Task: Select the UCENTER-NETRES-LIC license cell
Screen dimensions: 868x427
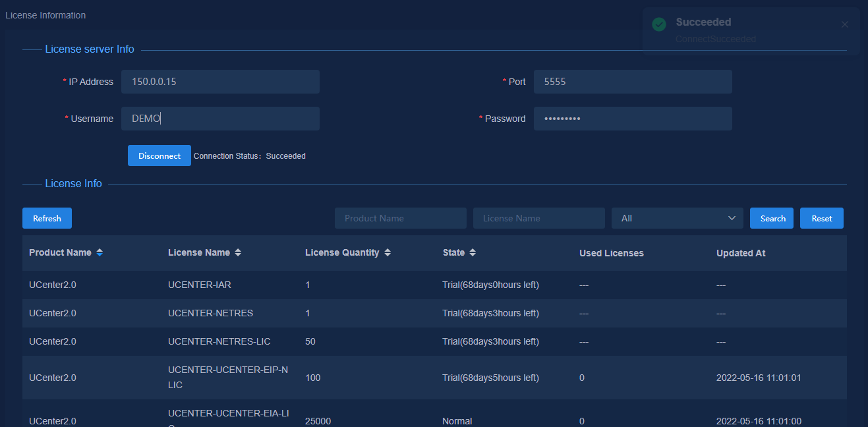Action: pos(219,341)
